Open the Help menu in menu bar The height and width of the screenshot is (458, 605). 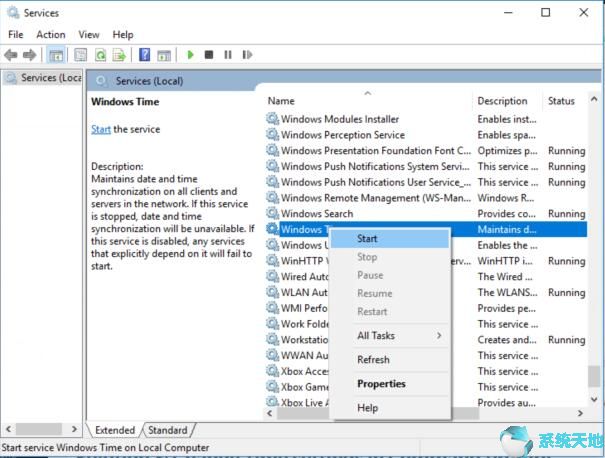pos(123,35)
